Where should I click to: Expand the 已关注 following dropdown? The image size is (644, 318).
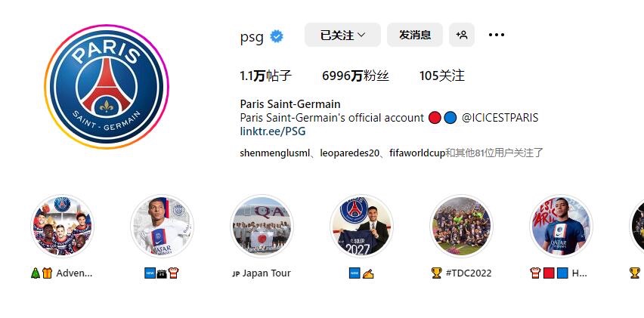pyautogui.click(x=342, y=35)
